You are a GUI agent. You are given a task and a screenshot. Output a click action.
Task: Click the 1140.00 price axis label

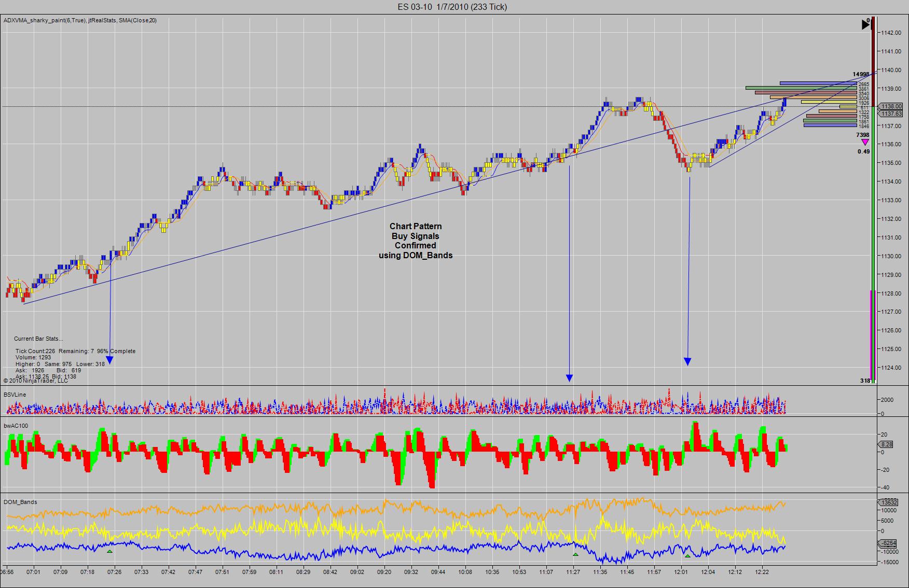[x=891, y=70]
